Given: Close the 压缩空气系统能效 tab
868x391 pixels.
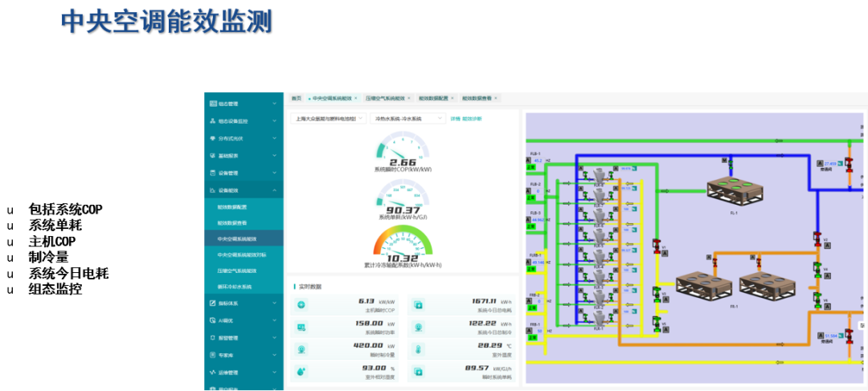Looking at the screenshot, I should pyautogui.click(x=408, y=98).
